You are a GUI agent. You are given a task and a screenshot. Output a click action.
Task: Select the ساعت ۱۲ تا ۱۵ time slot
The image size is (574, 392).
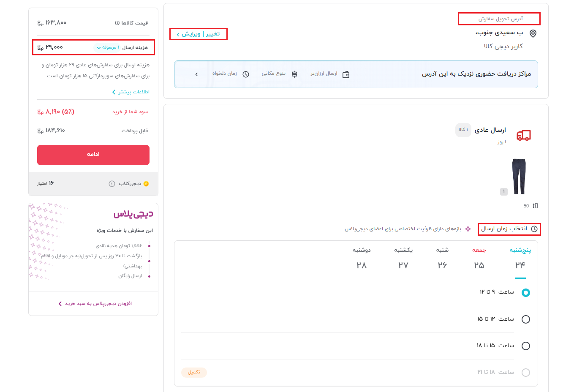pyautogui.click(x=526, y=319)
